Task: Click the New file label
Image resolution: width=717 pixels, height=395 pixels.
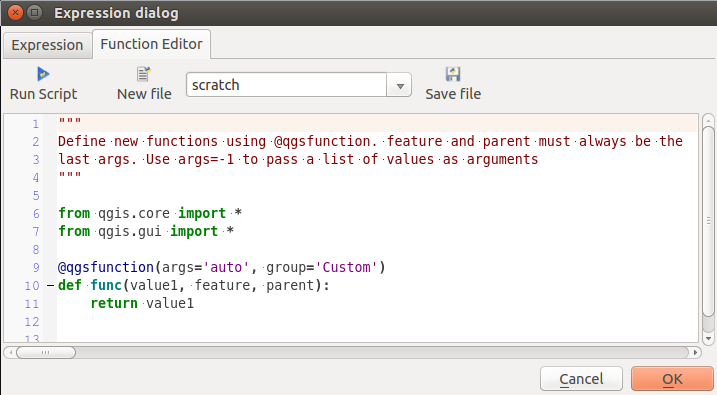Action: point(144,94)
